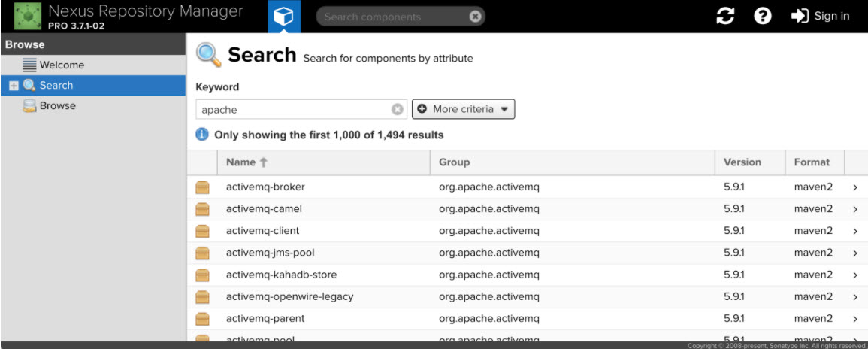Click the info icon beside results notice
This screenshot has height=349, width=868.
pos(202,135)
